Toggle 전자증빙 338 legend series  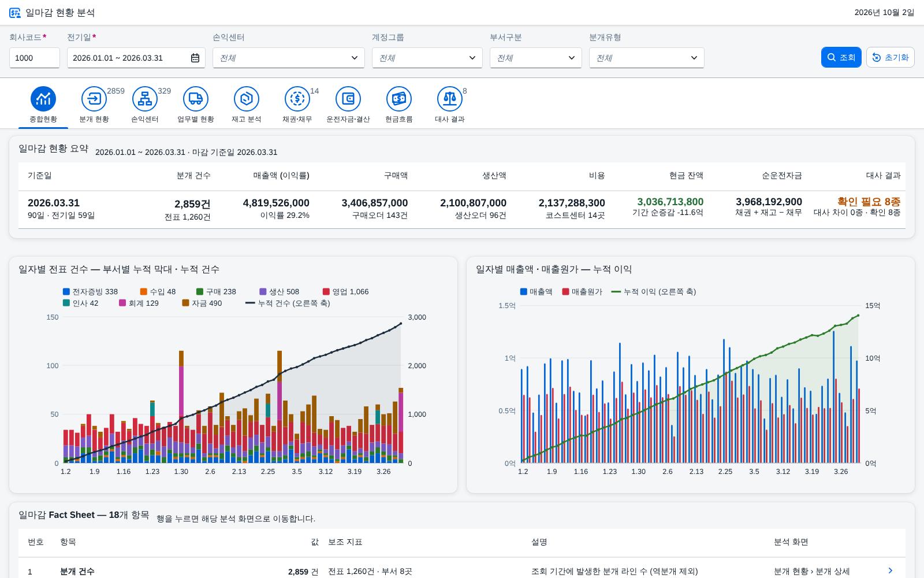click(x=90, y=292)
